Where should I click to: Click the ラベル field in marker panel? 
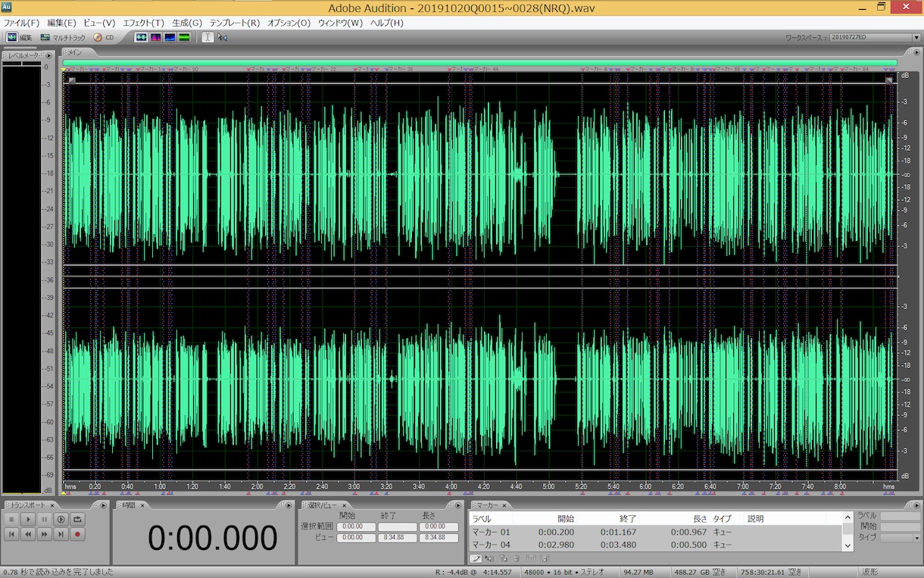point(901,516)
